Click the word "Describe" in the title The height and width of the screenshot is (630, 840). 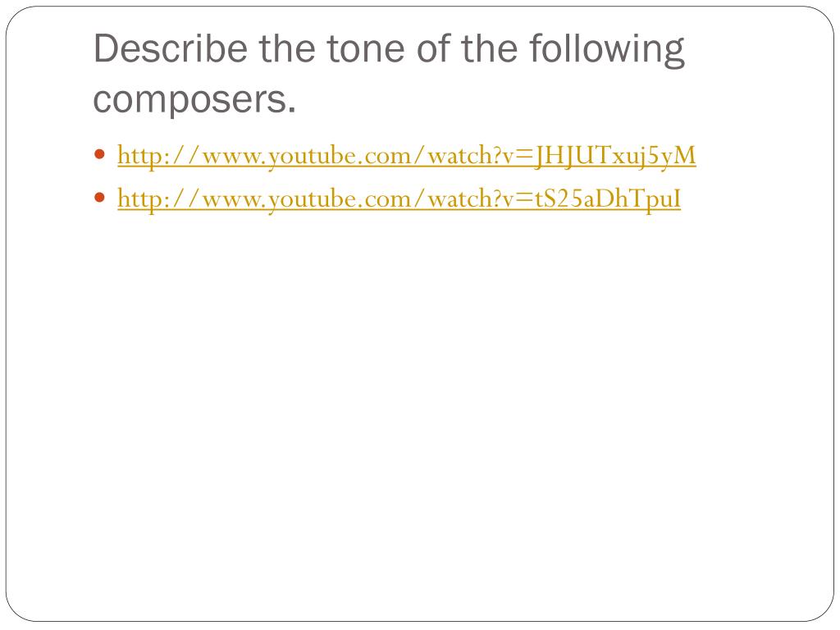click(x=171, y=48)
